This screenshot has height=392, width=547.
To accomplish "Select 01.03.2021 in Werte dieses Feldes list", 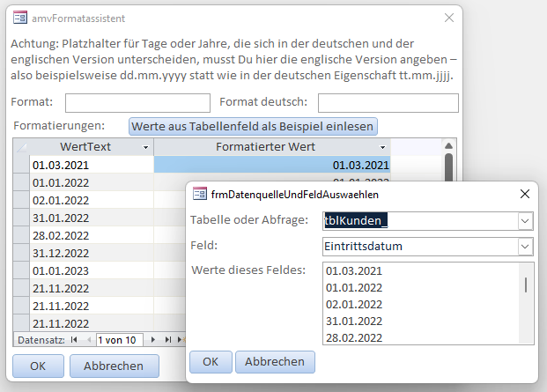I will [x=421, y=271].
